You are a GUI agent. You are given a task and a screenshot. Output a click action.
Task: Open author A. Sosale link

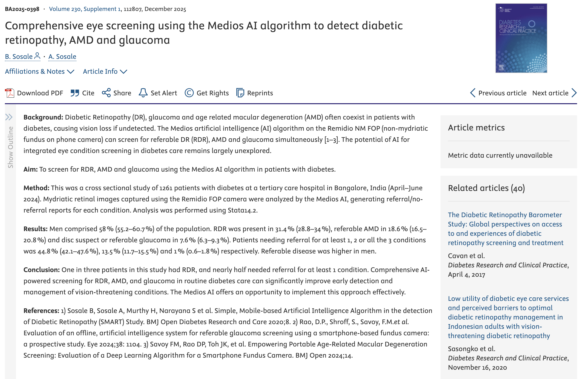pyautogui.click(x=62, y=57)
